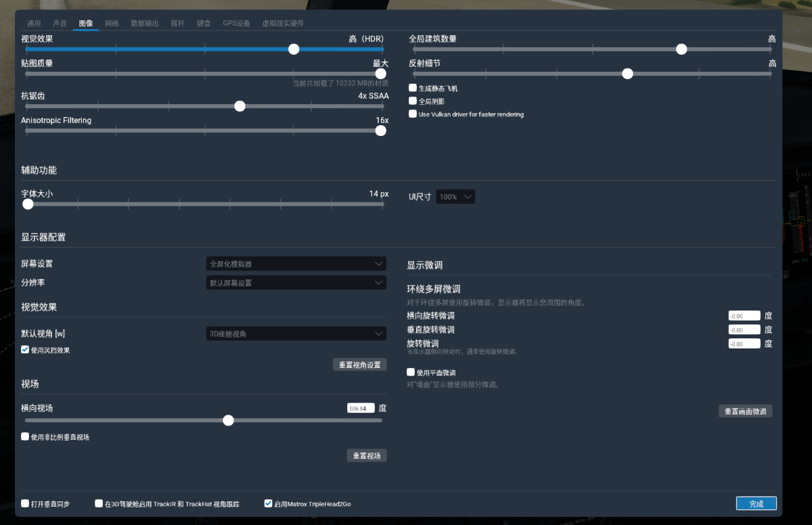
Task: Open the 网络 tab
Action: pos(112,23)
